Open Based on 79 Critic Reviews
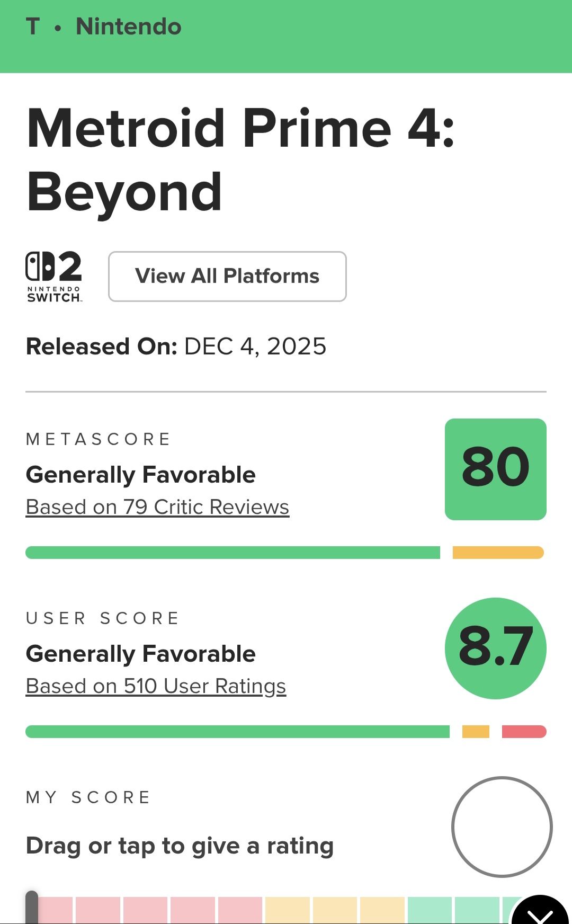The width and height of the screenshot is (572, 924). click(157, 507)
